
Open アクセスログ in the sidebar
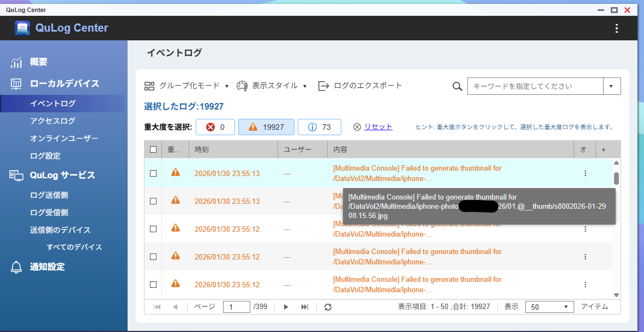[x=52, y=121]
